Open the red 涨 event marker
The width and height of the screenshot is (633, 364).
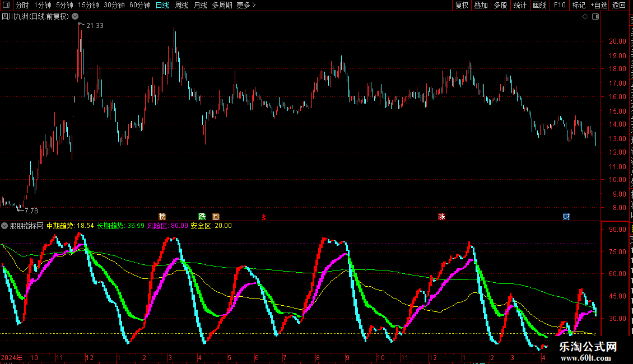(441, 217)
